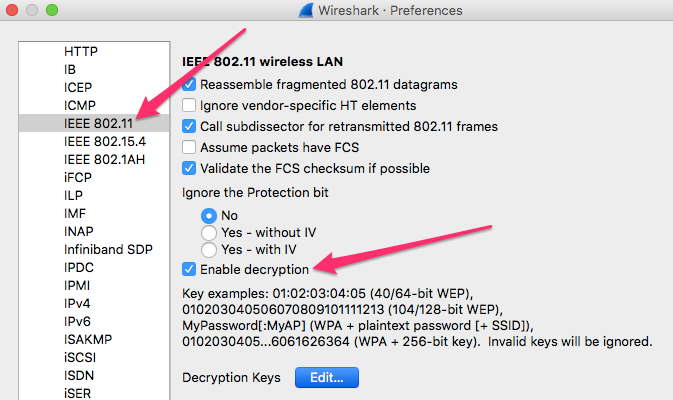Image resolution: width=673 pixels, height=400 pixels.
Task: Open ISAKMP protocol settings
Action: click(87, 340)
